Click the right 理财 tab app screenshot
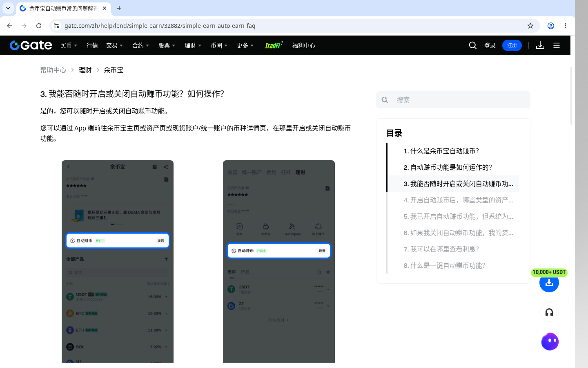 pyautogui.click(x=279, y=262)
